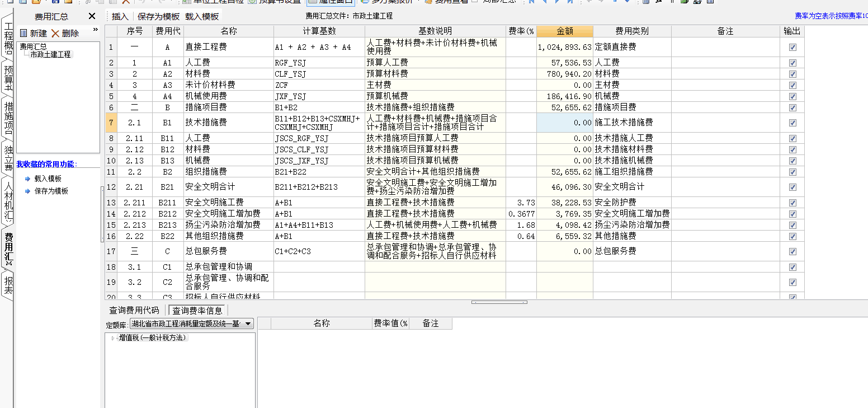Toggle output checkbox for 措施项目费 row
The height and width of the screenshot is (408, 868).
click(x=792, y=107)
